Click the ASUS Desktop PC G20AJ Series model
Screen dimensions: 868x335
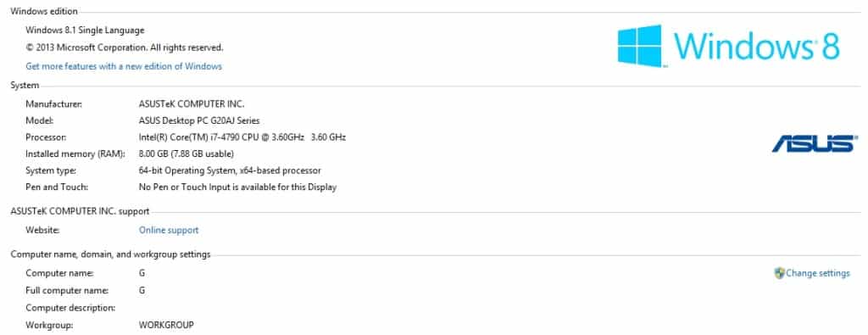pos(198,120)
